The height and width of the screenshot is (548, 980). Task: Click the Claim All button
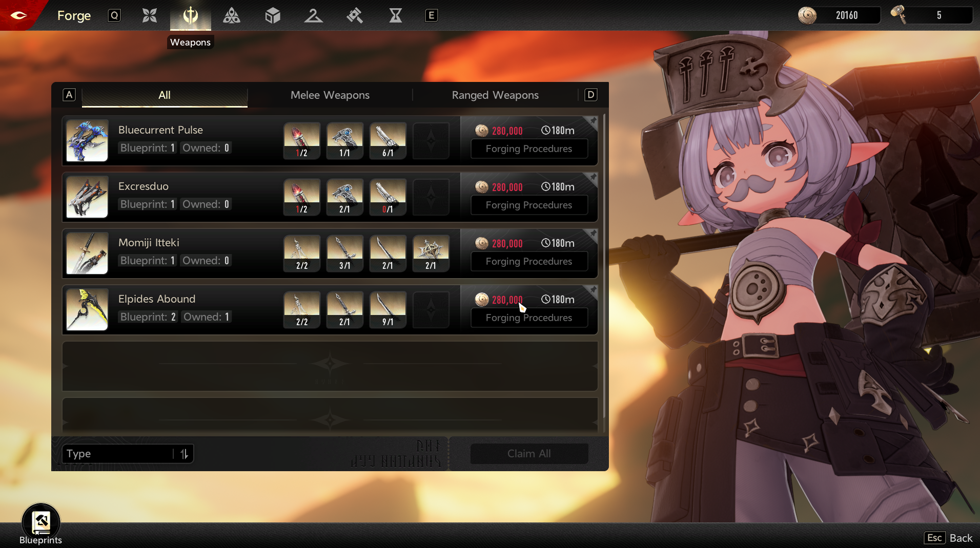click(x=529, y=454)
